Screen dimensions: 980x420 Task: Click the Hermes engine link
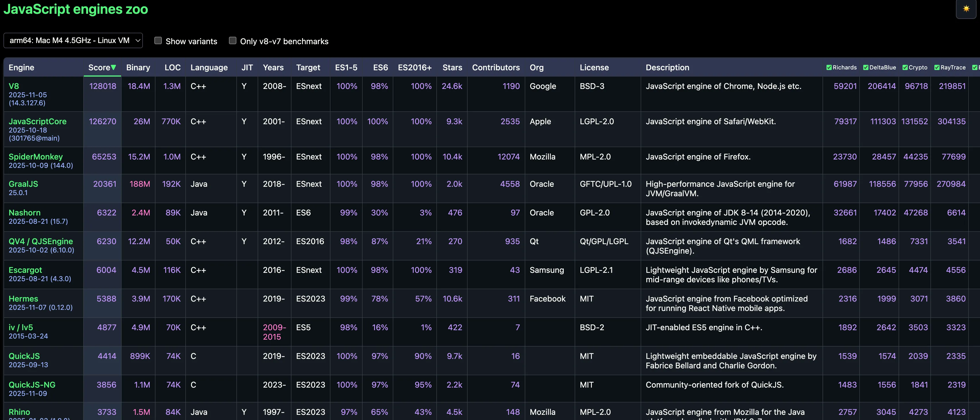point(23,299)
